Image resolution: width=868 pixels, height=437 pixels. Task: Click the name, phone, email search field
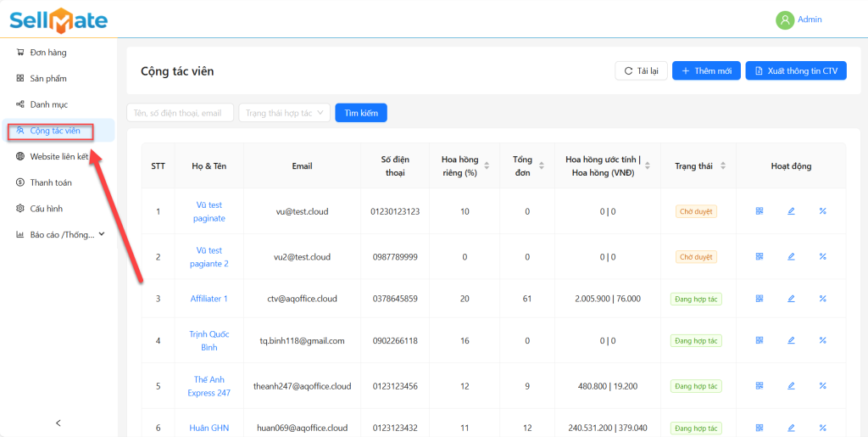pyautogui.click(x=180, y=113)
